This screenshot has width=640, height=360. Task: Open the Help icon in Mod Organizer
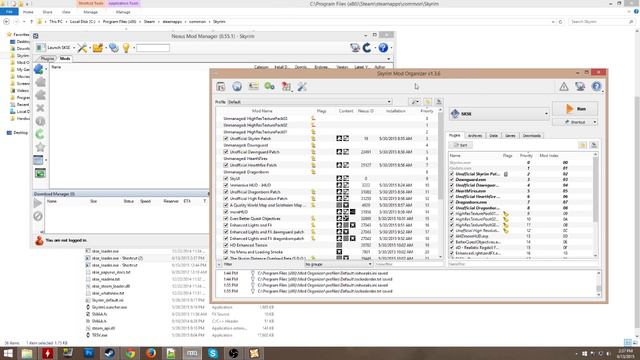tap(596, 86)
